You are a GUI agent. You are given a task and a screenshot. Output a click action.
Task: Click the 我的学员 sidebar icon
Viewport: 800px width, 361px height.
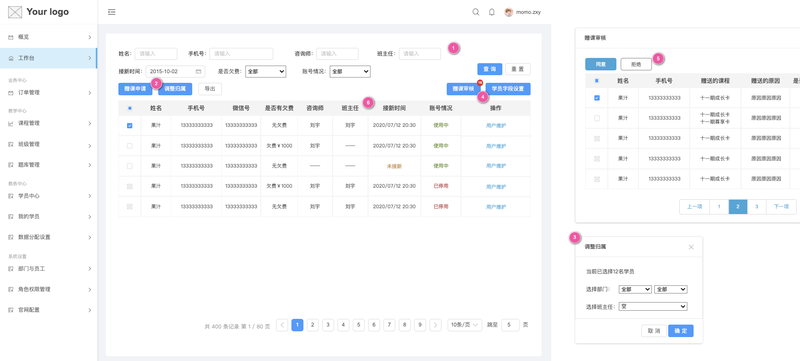(x=11, y=217)
